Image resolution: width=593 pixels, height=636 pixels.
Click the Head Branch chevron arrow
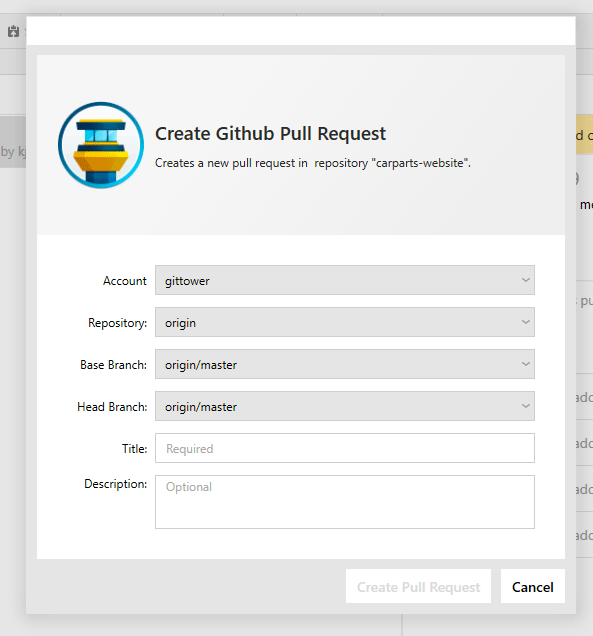[526, 406]
